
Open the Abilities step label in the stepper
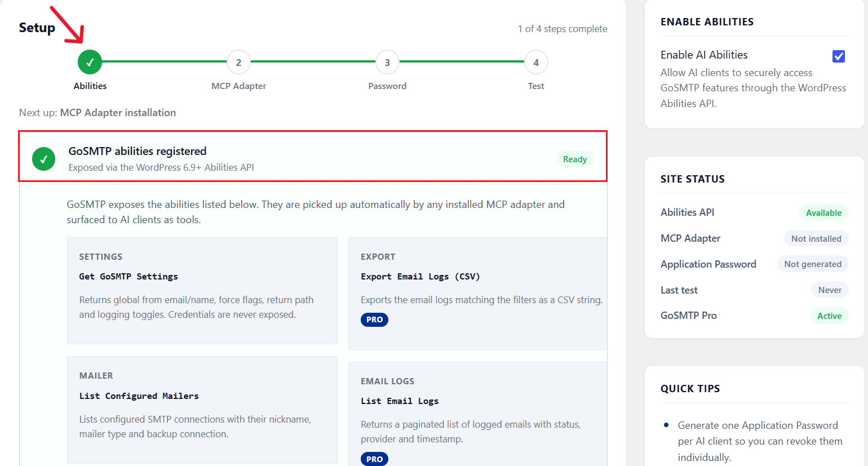(90, 86)
